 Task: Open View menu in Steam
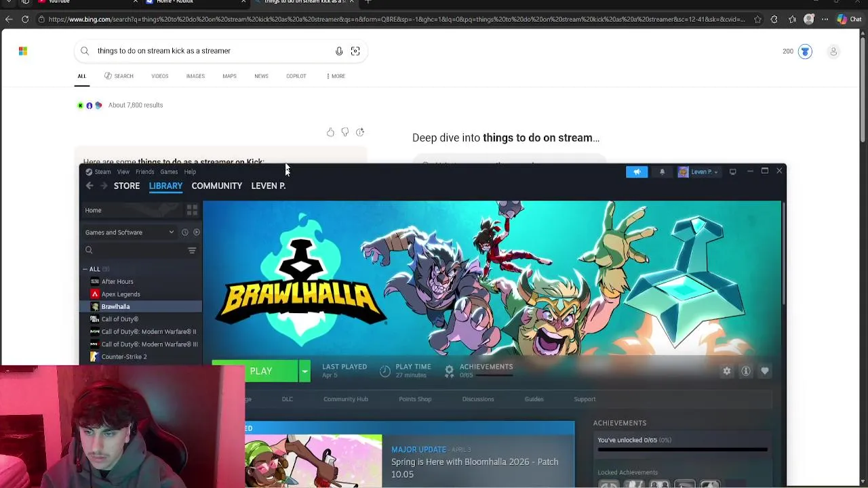tap(123, 172)
